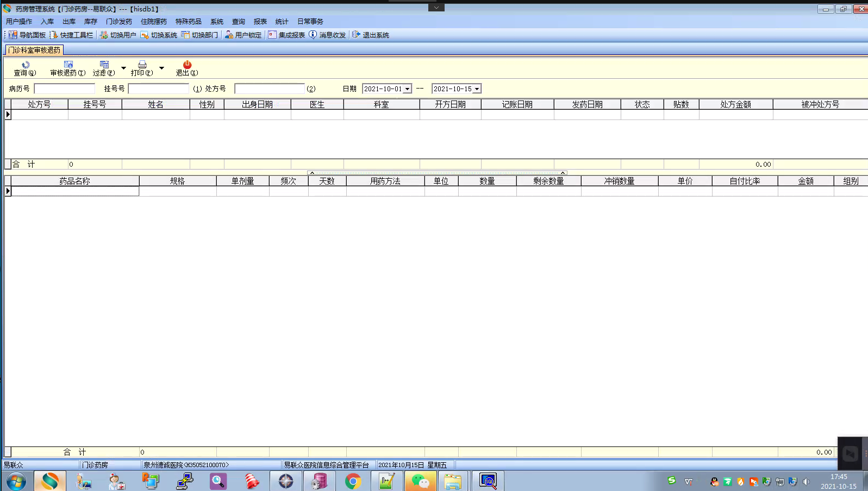Open the red bell app in taskbar
Viewport: 868px width, 491px height.
(251, 481)
